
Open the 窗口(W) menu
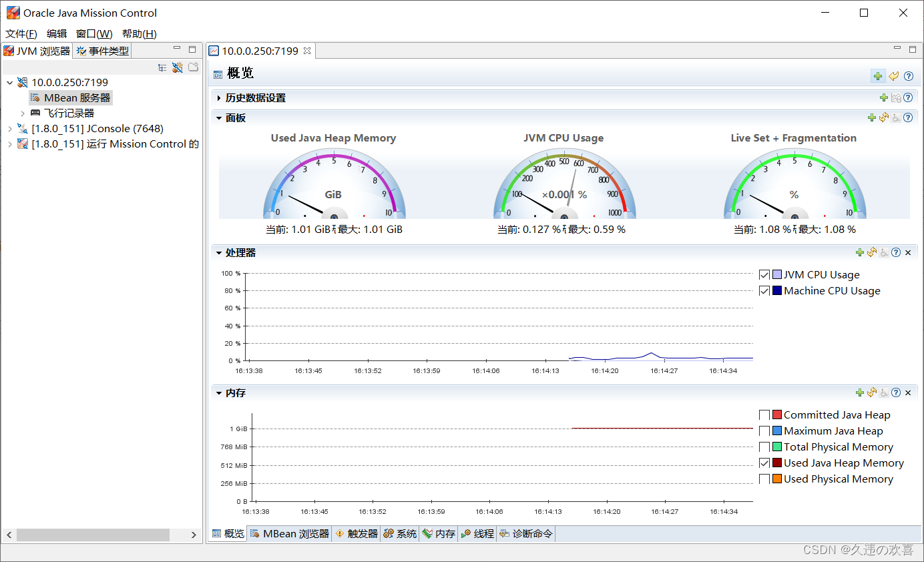point(94,34)
